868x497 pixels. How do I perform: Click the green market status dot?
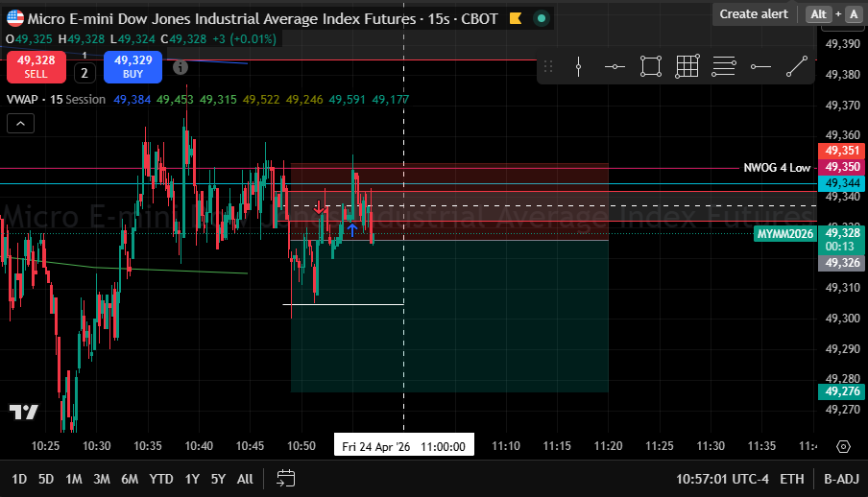tap(542, 19)
